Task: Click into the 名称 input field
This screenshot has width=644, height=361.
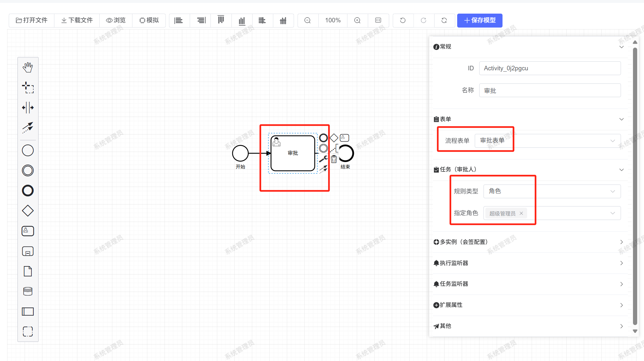Action: coord(549,90)
